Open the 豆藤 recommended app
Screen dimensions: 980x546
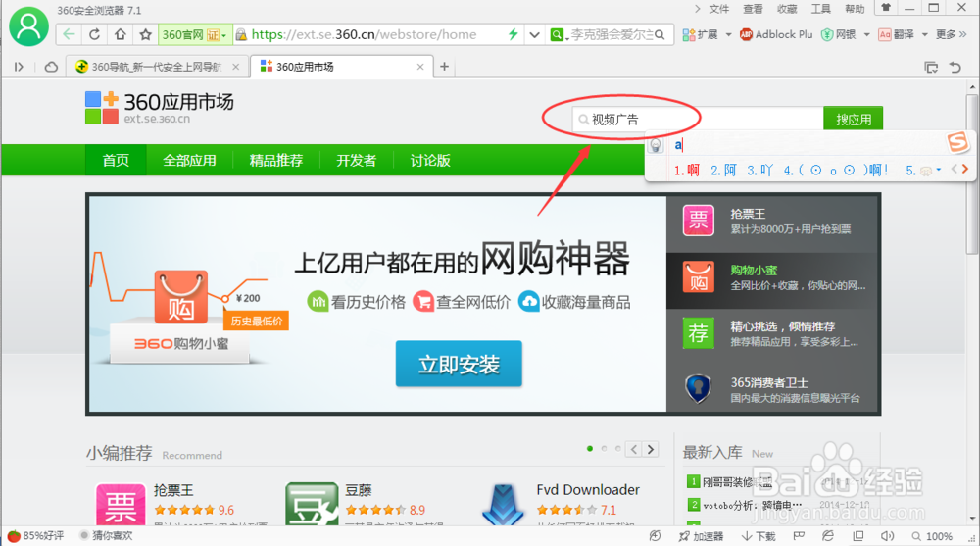pyautogui.click(x=358, y=490)
